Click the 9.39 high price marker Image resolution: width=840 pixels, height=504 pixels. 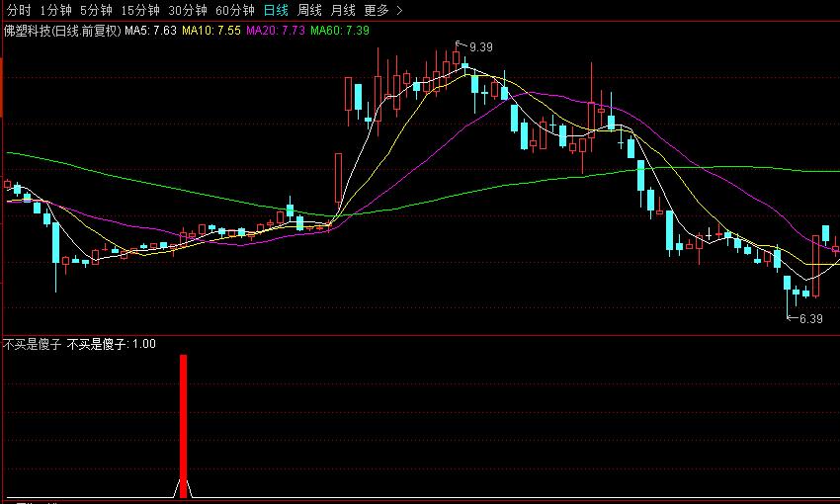(480, 47)
